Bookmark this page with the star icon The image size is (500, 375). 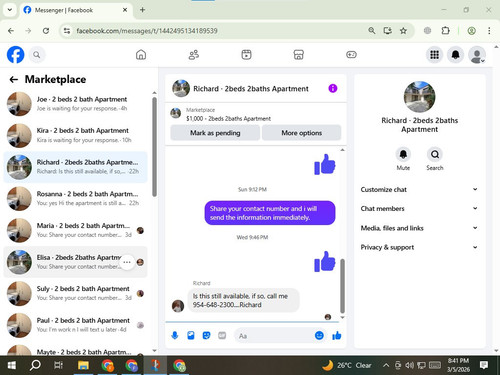[403, 31]
